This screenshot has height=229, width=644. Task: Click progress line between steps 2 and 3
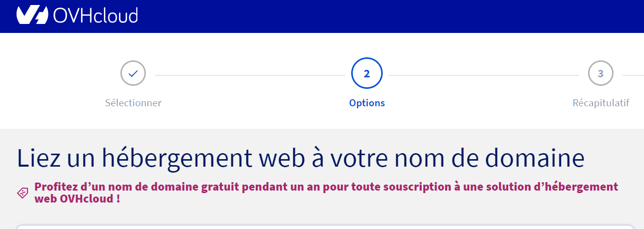coord(484,75)
